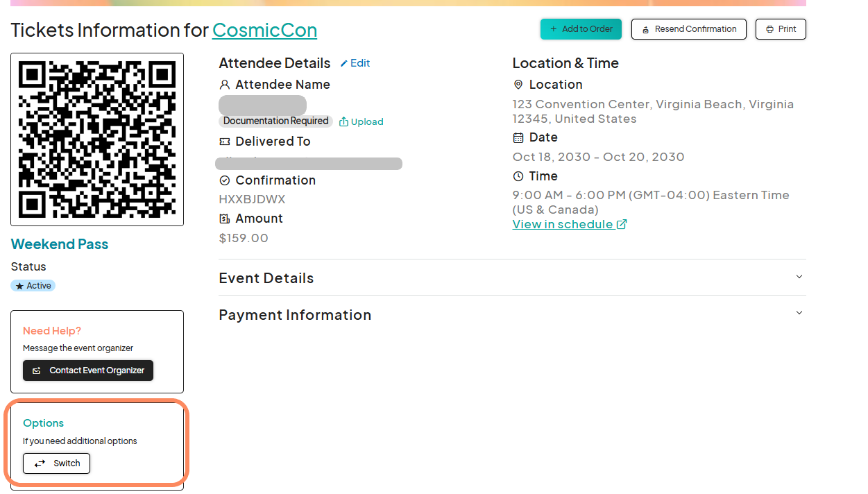
Task: Click the upload arrow icon
Action: coord(343,121)
